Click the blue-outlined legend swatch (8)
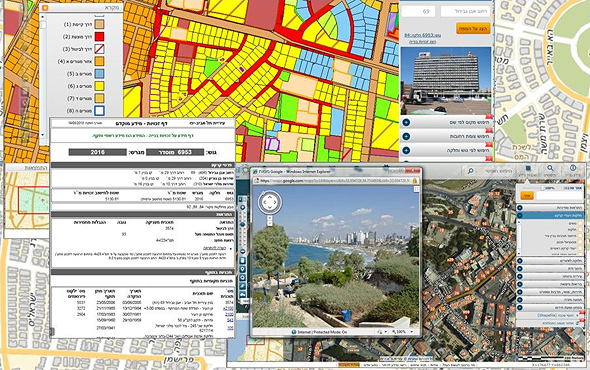 pyautogui.click(x=99, y=111)
